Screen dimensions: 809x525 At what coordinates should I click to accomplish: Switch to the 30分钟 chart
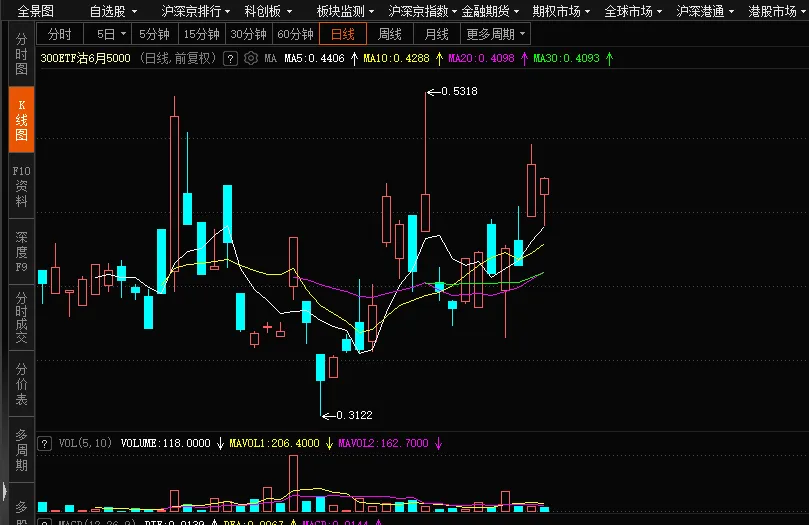click(249, 34)
